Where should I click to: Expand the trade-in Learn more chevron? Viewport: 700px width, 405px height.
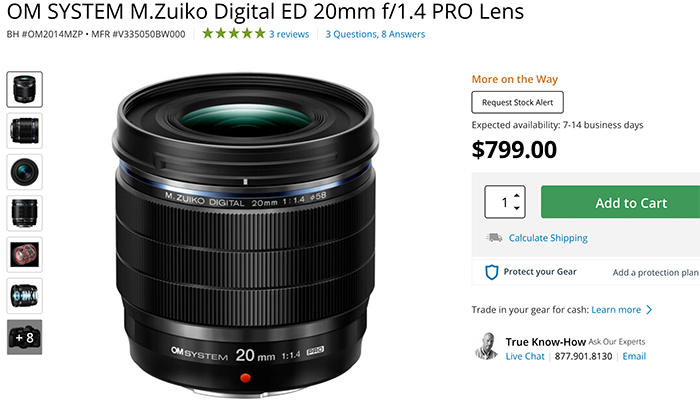pyautogui.click(x=649, y=309)
